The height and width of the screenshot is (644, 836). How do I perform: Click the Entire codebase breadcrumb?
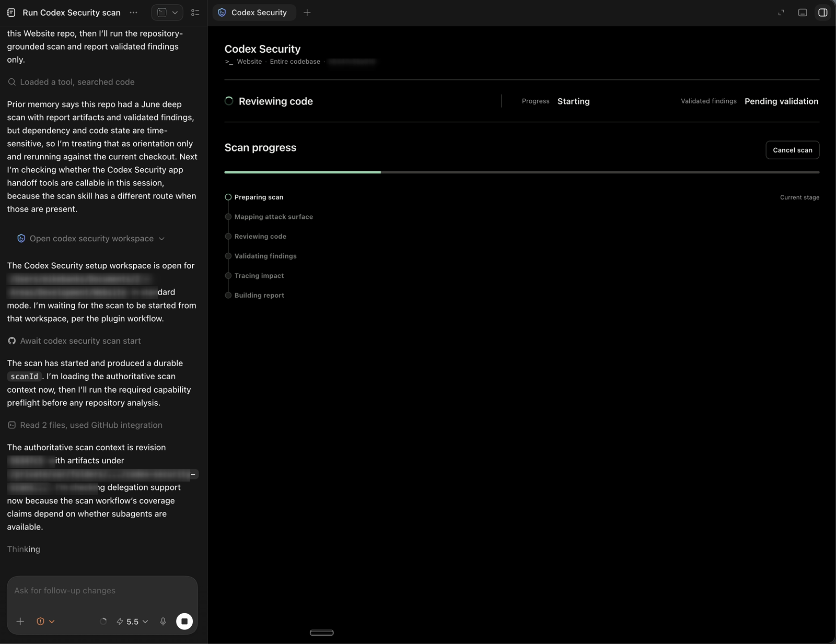pyautogui.click(x=295, y=62)
